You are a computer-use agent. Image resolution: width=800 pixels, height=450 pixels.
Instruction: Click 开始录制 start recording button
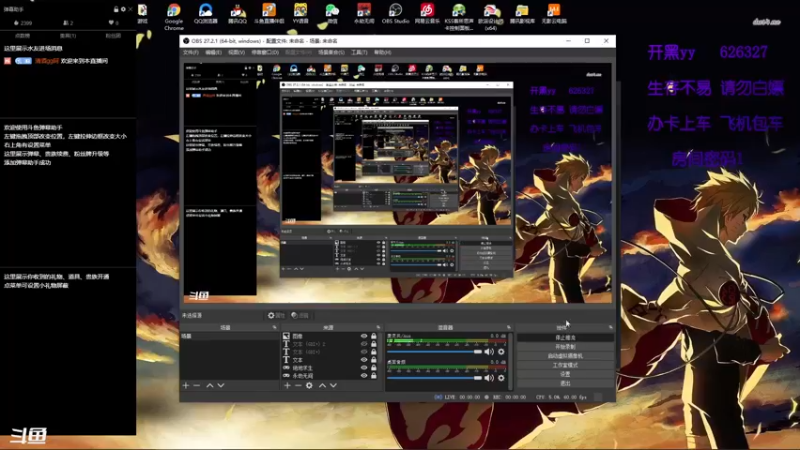pyautogui.click(x=565, y=347)
